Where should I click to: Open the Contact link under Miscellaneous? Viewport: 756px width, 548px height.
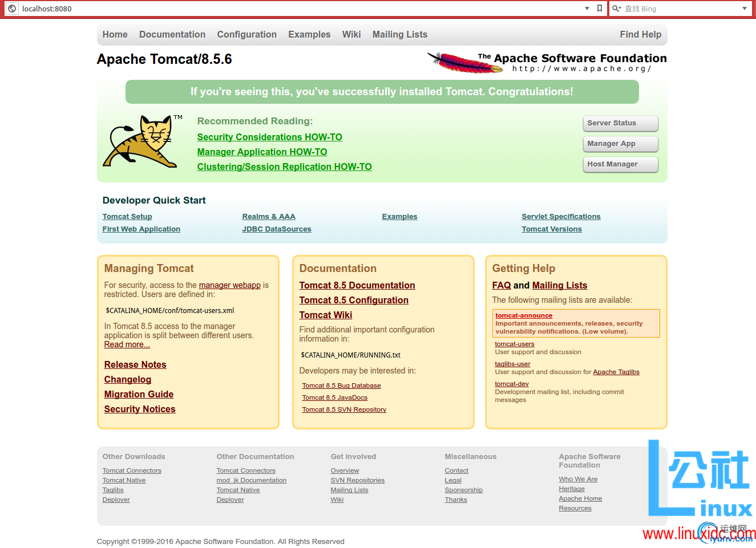456,470
